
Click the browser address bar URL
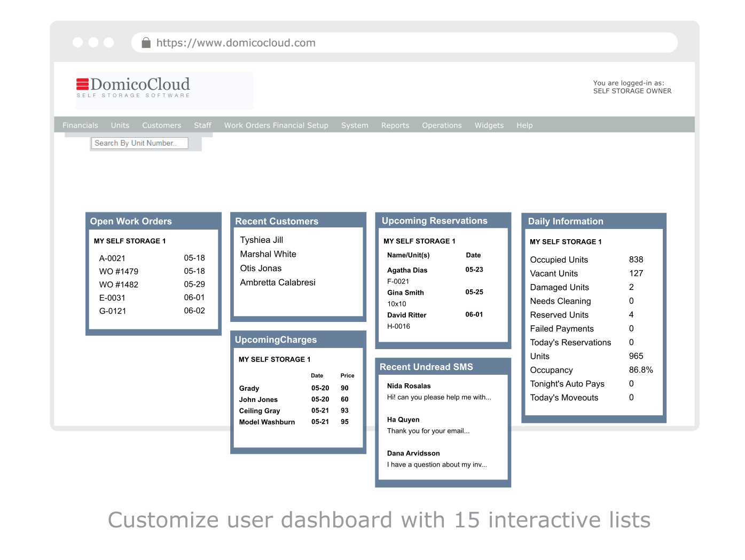coord(236,42)
